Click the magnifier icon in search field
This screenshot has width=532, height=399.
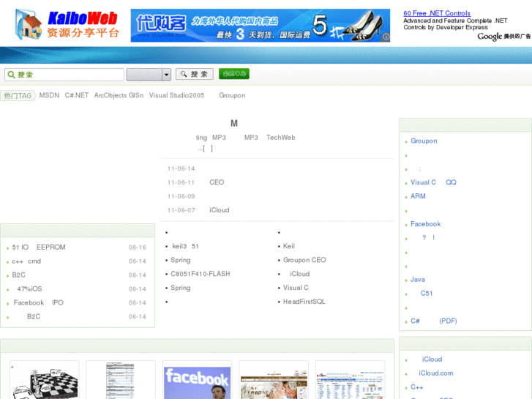coord(10,75)
